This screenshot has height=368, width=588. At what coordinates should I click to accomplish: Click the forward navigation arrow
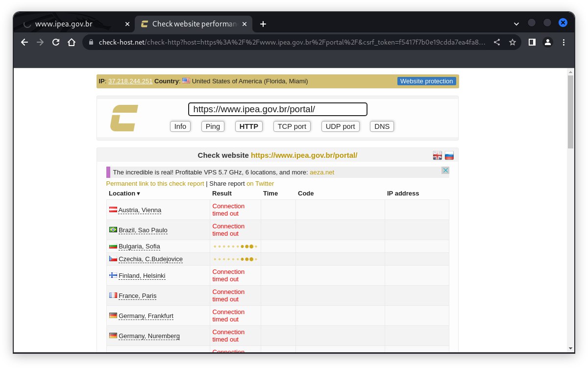click(40, 42)
